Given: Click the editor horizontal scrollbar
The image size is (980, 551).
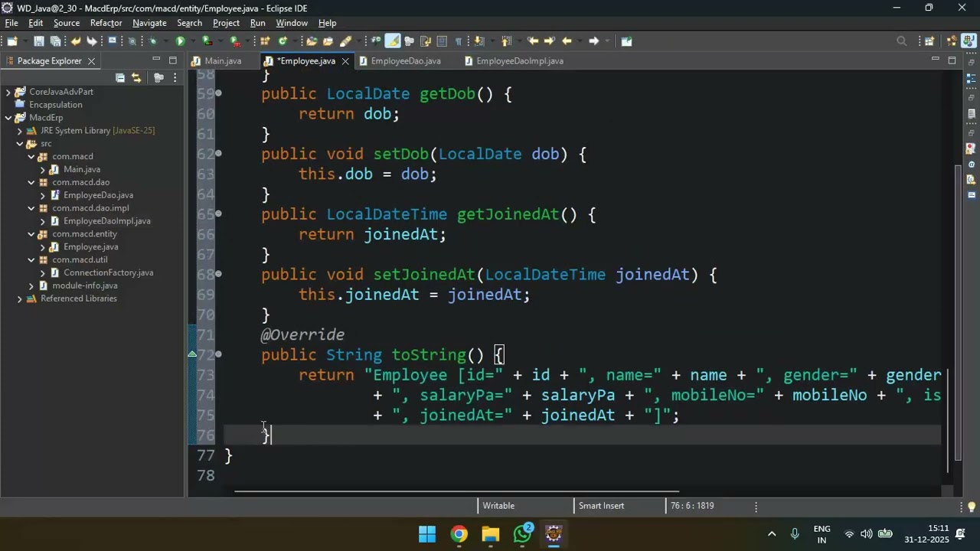Looking at the screenshot, I should 456,491.
